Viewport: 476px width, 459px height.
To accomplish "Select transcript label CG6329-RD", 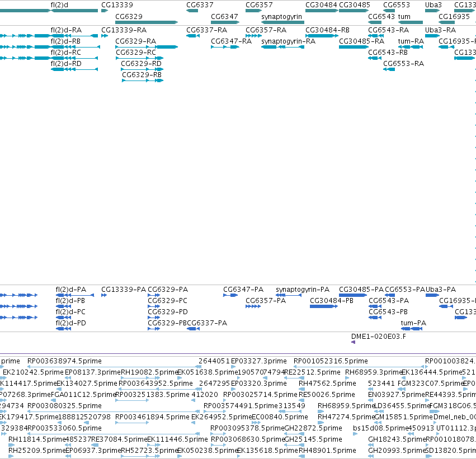I will click(x=141, y=64).
